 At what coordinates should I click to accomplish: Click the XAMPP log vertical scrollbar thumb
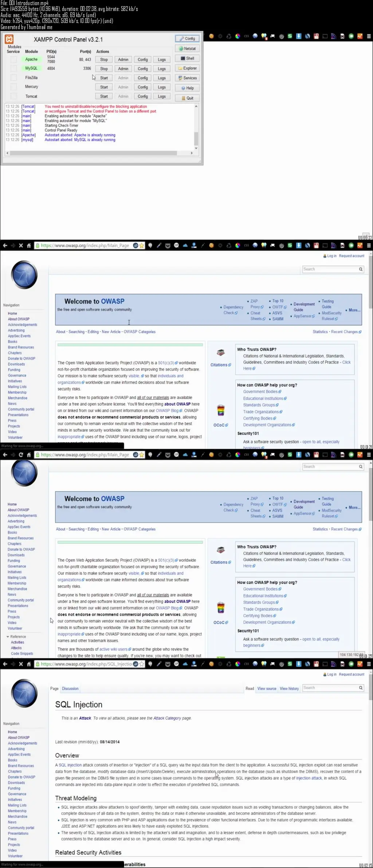(x=196, y=138)
